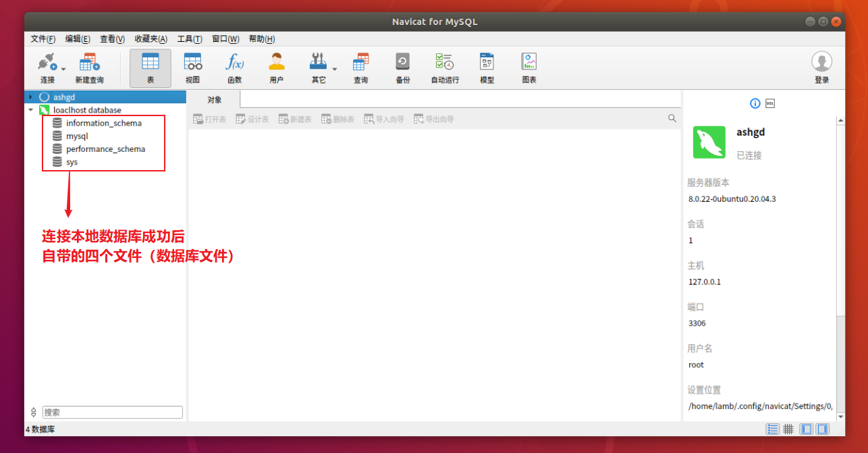The height and width of the screenshot is (453, 868).
Task: Click the New Table (新建表) button
Action: pyautogui.click(x=295, y=119)
